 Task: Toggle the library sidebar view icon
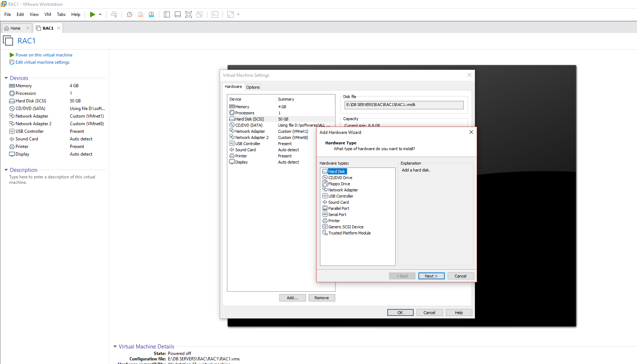click(167, 14)
